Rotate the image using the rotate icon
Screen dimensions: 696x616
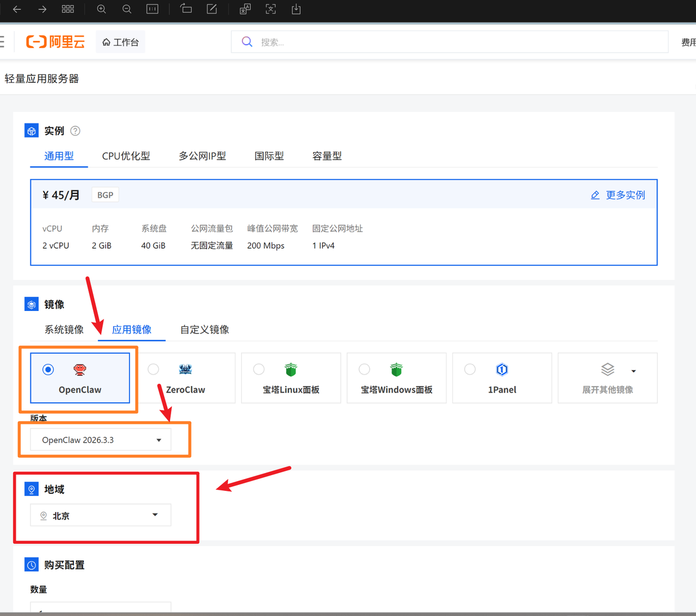pos(186,9)
